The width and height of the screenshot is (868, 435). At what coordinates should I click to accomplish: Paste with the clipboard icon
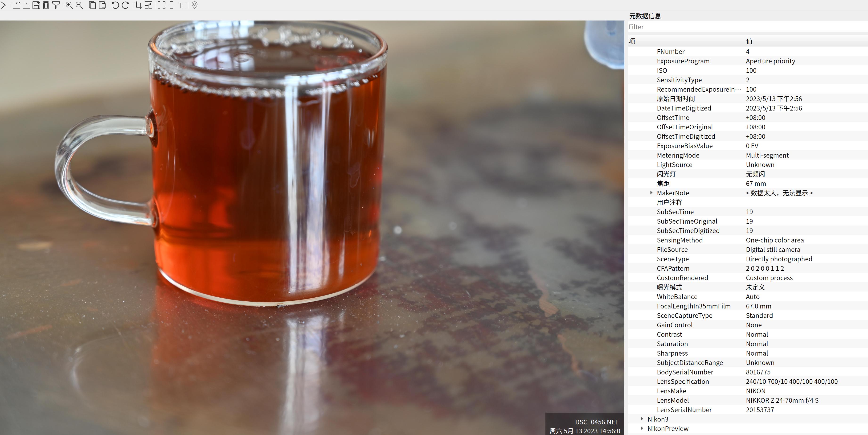[102, 5]
